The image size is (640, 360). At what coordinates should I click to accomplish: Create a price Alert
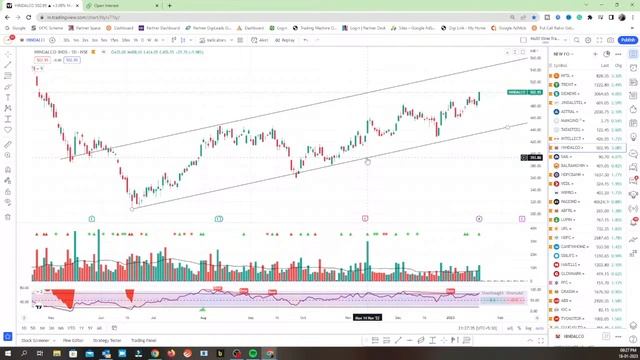[x=260, y=40]
